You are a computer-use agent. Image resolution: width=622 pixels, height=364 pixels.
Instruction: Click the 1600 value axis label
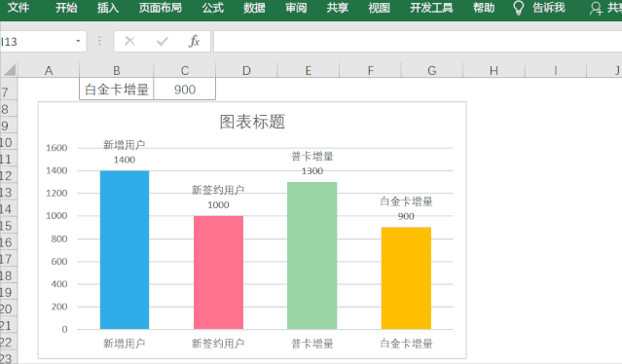(56, 148)
